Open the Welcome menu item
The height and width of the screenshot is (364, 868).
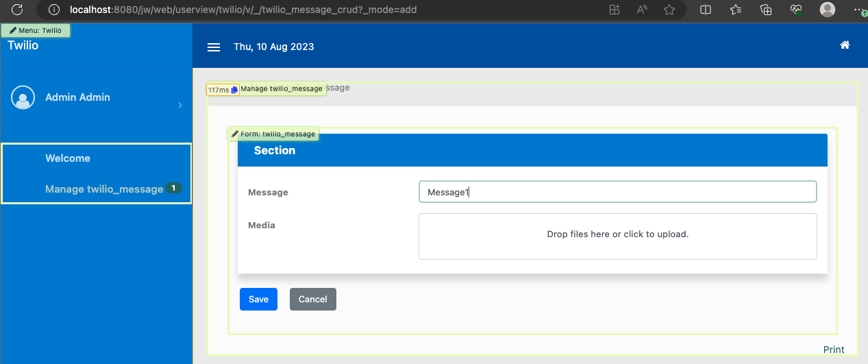tap(68, 158)
